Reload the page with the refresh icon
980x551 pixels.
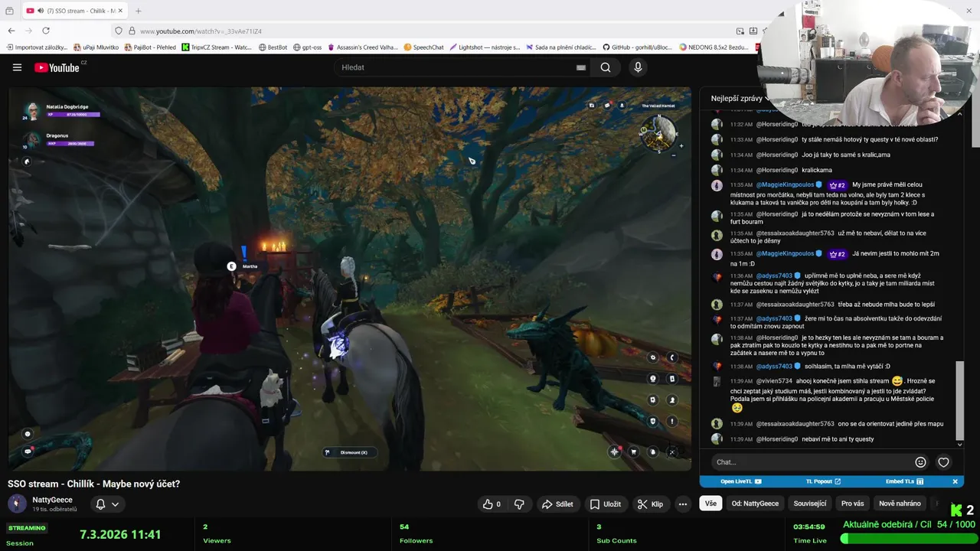click(46, 31)
